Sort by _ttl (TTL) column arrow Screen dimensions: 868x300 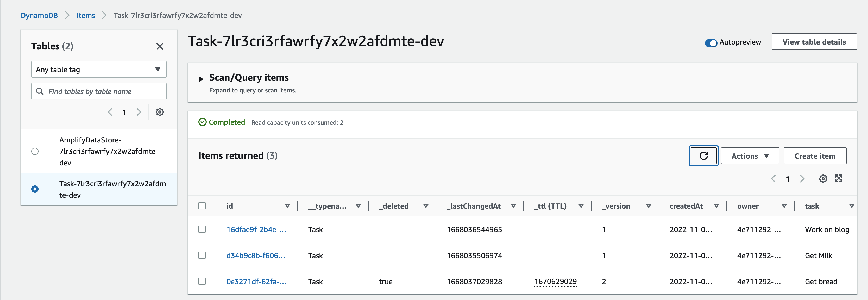[581, 206]
